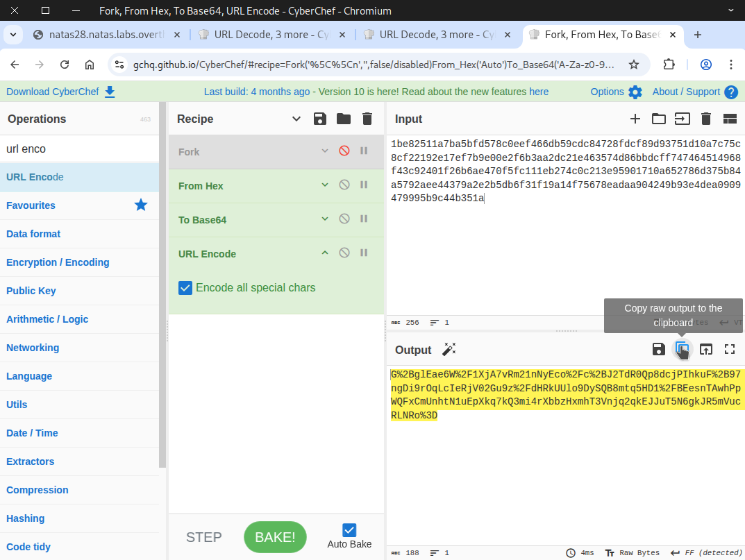Open the Favourites operations category

pos(31,205)
